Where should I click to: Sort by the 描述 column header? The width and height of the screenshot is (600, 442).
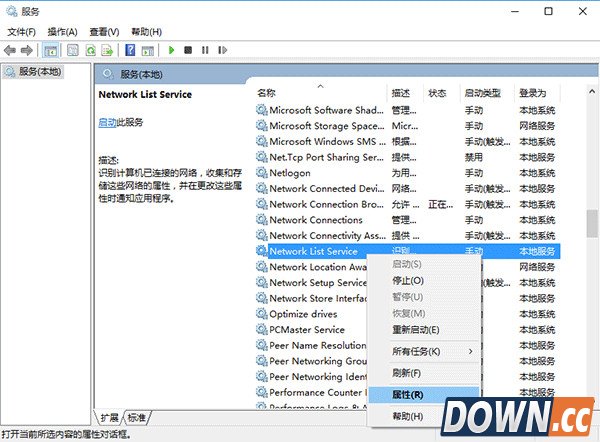(x=405, y=93)
